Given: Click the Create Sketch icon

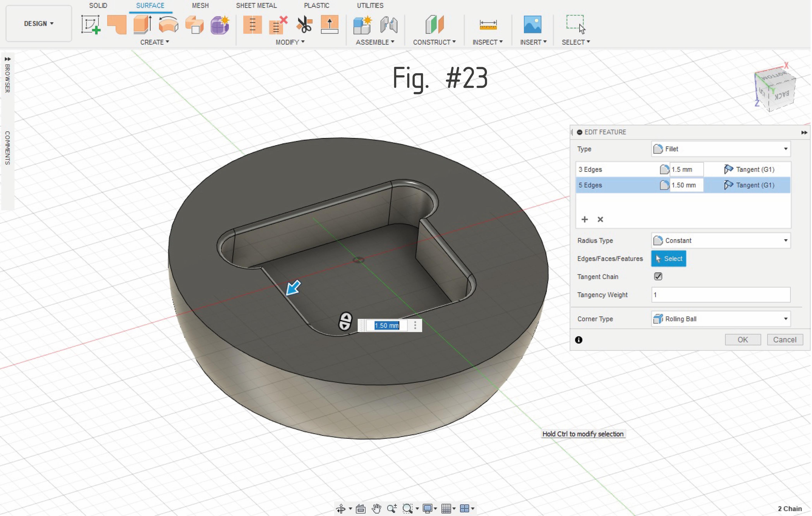Looking at the screenshot, I should (91, 24).
